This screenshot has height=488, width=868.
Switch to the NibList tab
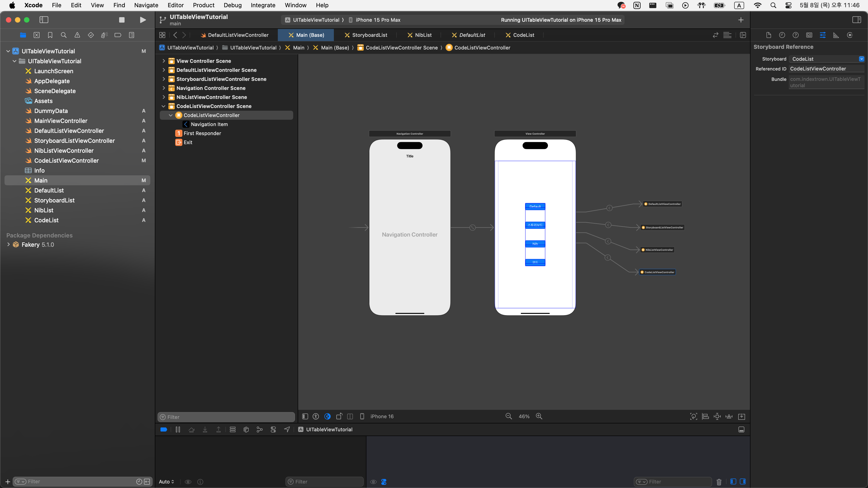tap(420, 35)
